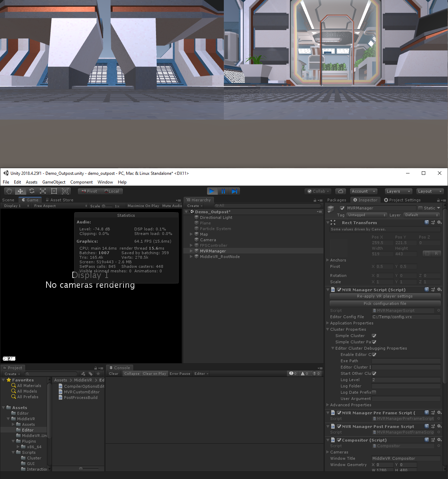
Task: Select the Hand tool in toolbar
Action: pos(9,191)
